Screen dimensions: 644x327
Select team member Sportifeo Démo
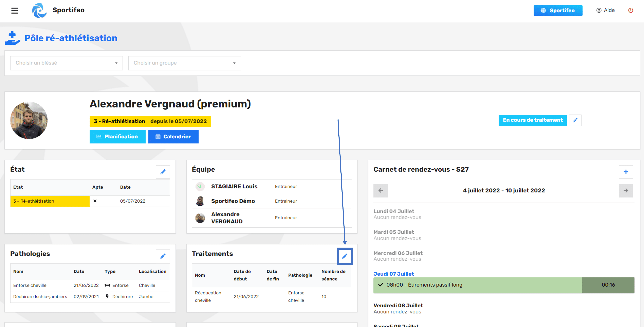click(272, 201)
